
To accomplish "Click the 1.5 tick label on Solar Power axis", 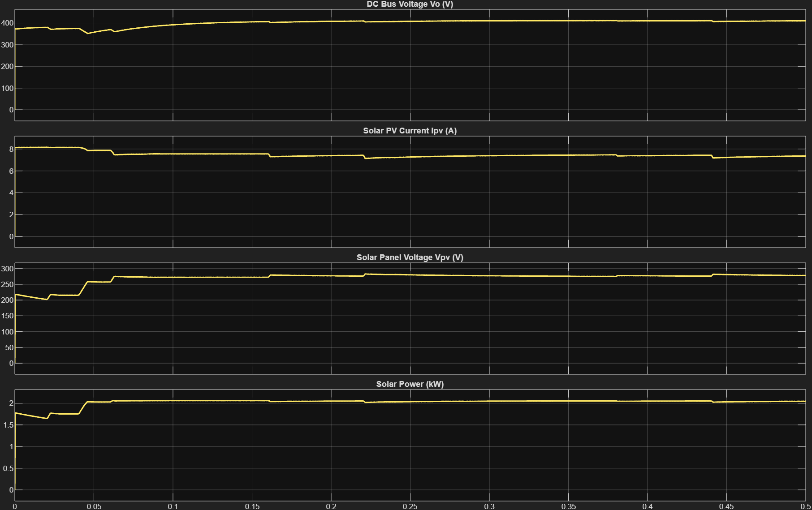I will 8,425.
